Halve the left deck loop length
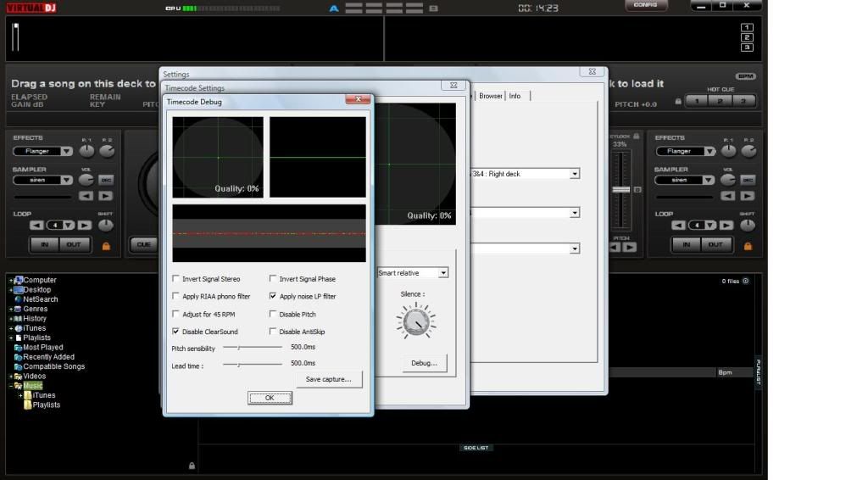Screen dimensions: 868x480 pos(36,226)
